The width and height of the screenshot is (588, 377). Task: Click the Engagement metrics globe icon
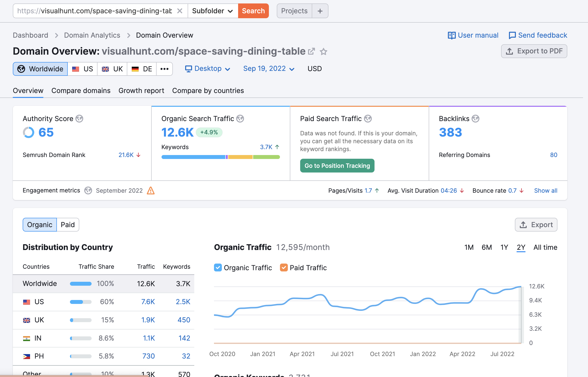coord(88,190)
